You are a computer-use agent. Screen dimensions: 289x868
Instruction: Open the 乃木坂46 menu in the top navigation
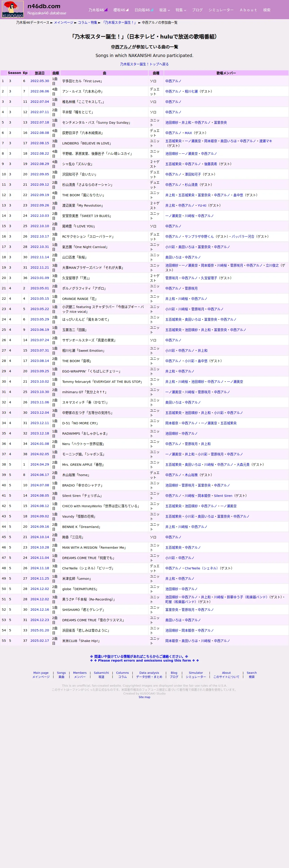point(98,10)
